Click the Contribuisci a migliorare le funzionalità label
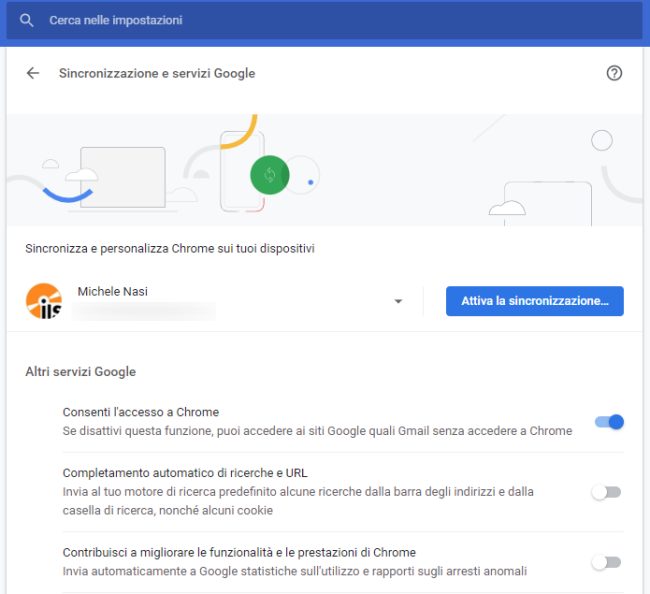650x594 pixels. pyautogui.click(x=239, y=552)
